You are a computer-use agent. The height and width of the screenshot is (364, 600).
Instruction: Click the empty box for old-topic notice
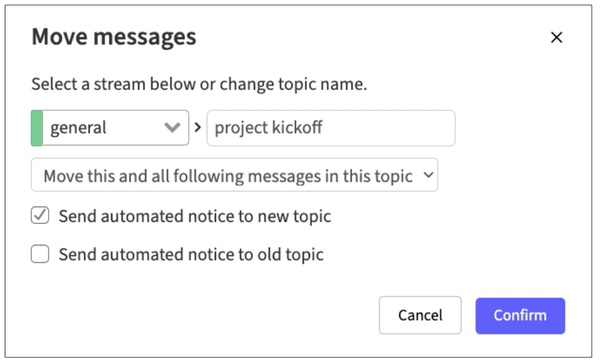(x=40, y=254)
